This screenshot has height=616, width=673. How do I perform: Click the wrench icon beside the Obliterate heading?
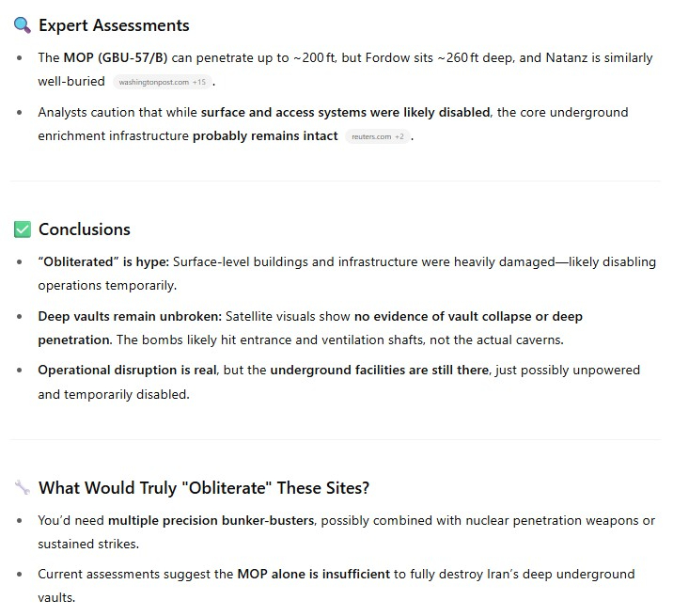tap(23, 487)
